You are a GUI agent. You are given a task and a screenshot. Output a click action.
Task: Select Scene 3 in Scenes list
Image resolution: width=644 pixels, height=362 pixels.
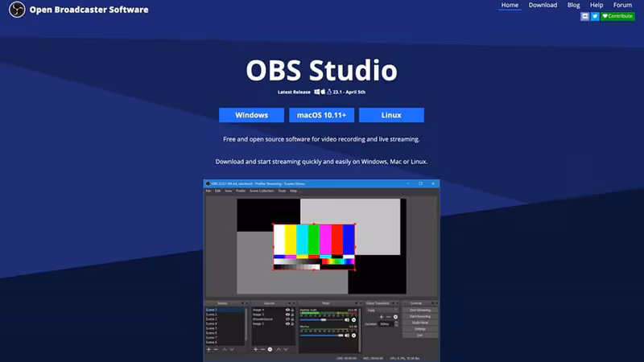225,319
